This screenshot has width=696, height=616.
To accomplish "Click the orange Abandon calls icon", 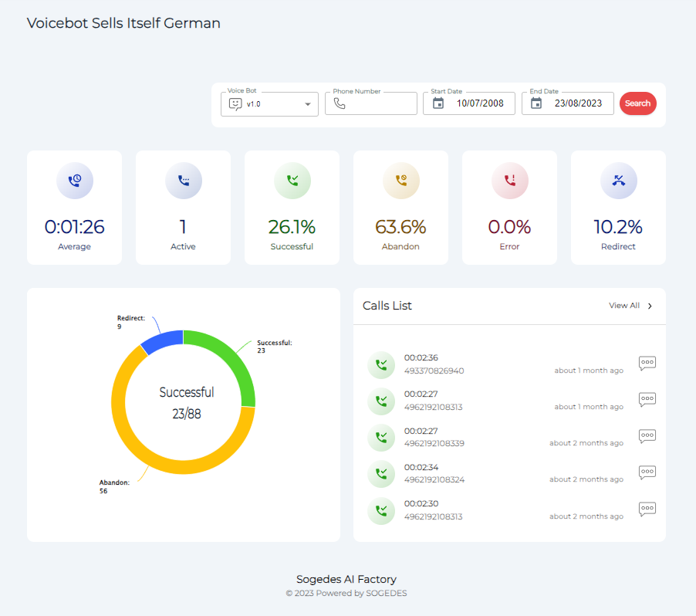I will tap(400, 181).
